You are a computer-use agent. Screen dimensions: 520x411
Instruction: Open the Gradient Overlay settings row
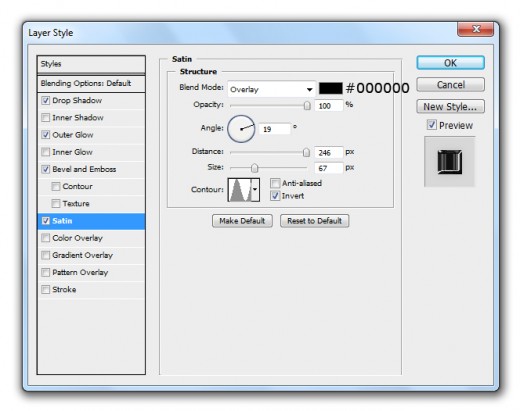point(91,255)
